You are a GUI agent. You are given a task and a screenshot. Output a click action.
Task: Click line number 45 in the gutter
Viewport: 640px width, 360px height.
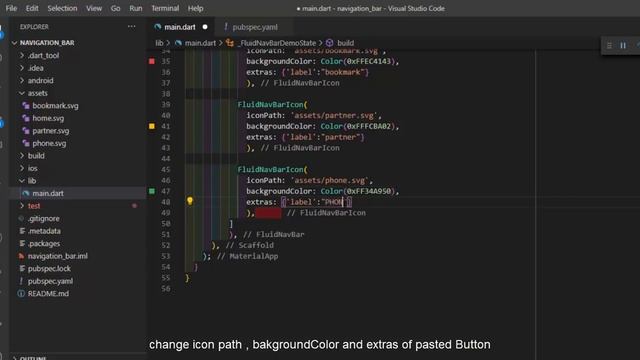click(166, 169)
